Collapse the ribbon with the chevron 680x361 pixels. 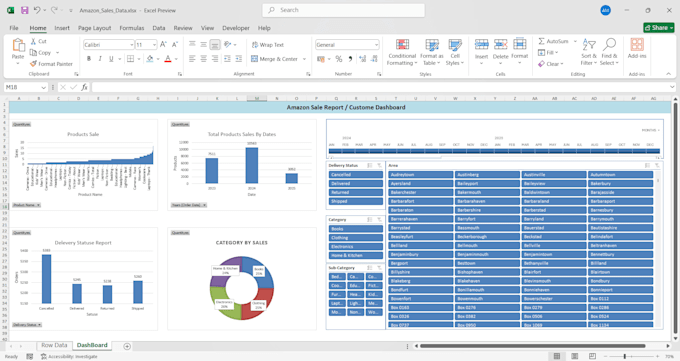[668, 74]
